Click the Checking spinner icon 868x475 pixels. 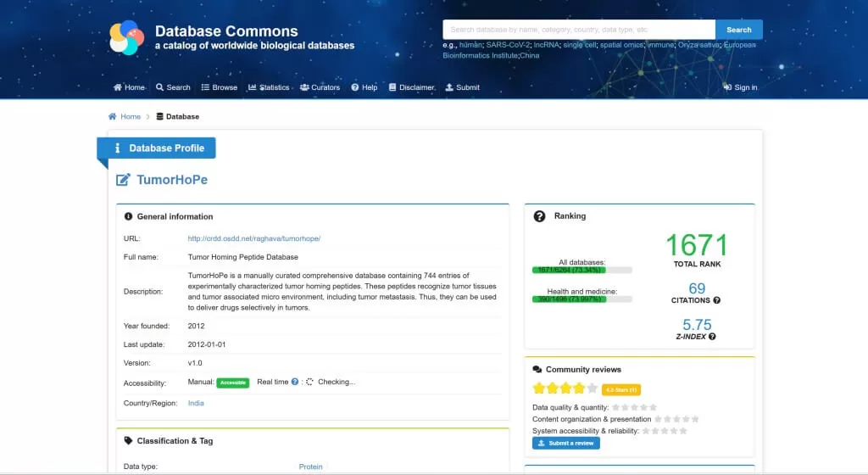coord(309,382)
